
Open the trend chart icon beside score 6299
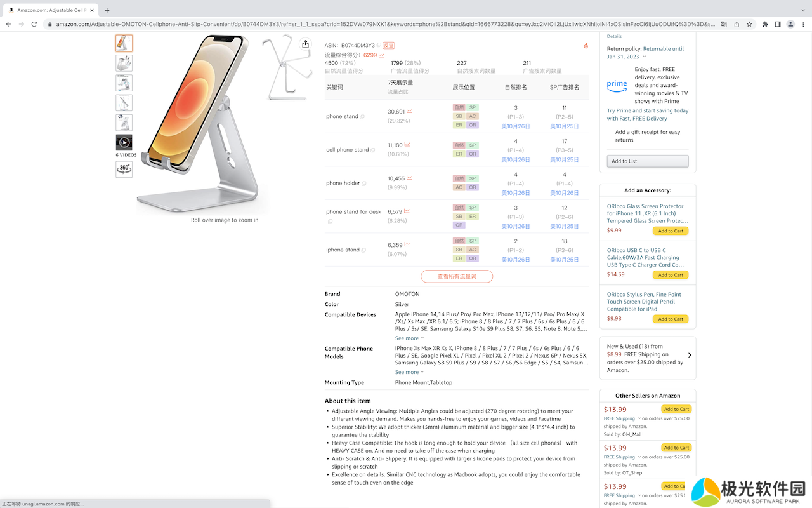click(x=381, y=55)
